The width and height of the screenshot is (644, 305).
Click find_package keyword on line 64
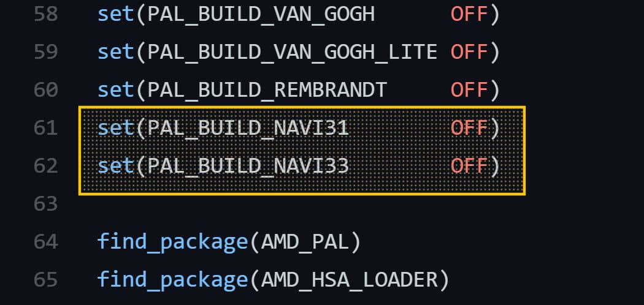click(172, 242)
